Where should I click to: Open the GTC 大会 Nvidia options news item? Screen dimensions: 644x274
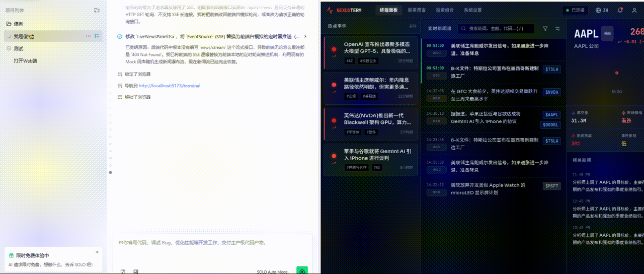pyautogui.click(x=493, y=95)
